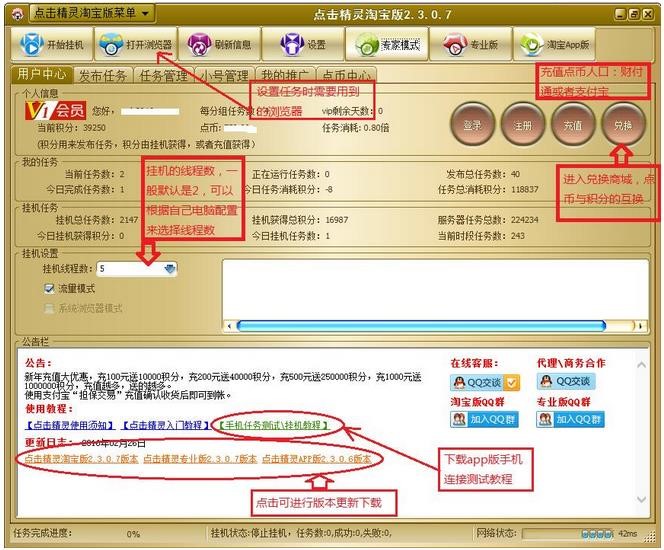This screenshot has width=664, height=550.
Task: Click the 当前积分: 39250 text
Action: (72, 127)
